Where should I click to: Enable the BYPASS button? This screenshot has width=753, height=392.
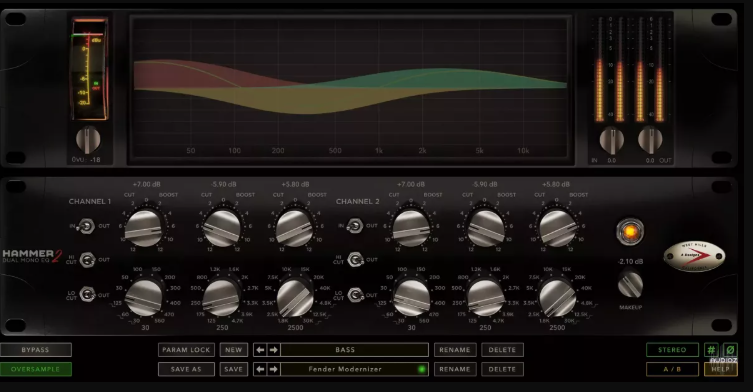point(36,350)
